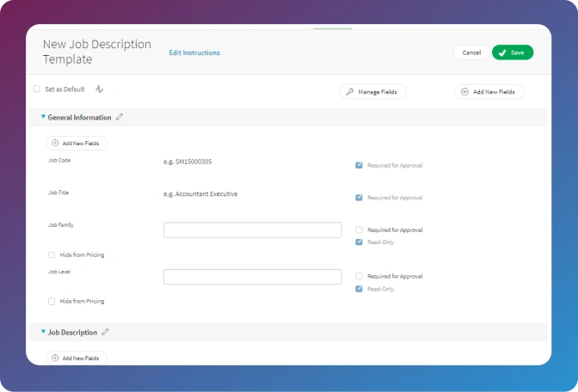Uncheck Required for Approval for Job Title
Screen dimensions: 578x392
coord(359,198)
